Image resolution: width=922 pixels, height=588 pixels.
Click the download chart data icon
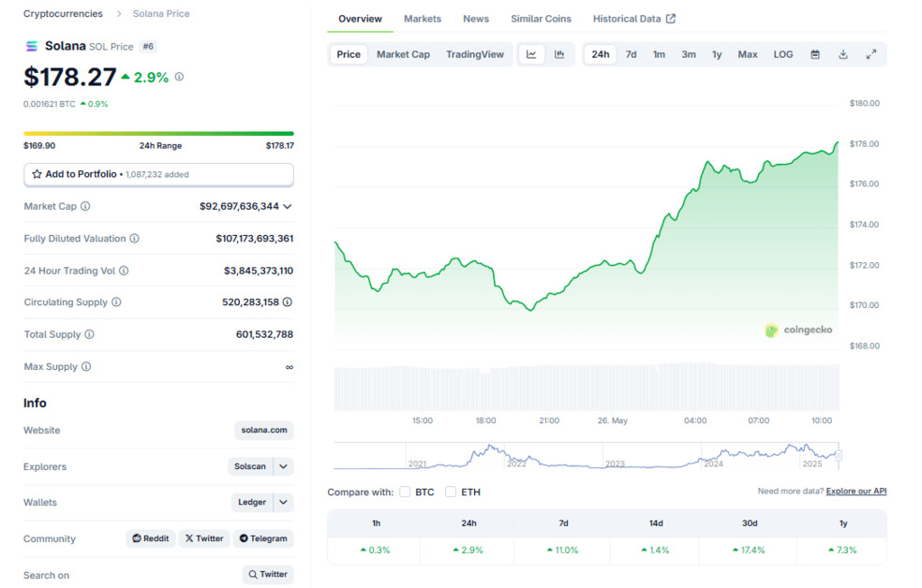tap(842, 54)
